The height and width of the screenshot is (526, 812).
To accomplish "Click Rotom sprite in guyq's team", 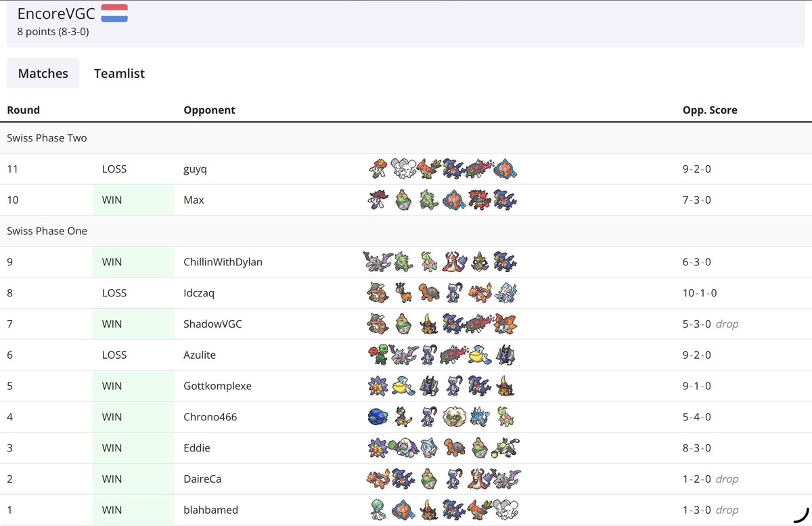I will point(505,169).
